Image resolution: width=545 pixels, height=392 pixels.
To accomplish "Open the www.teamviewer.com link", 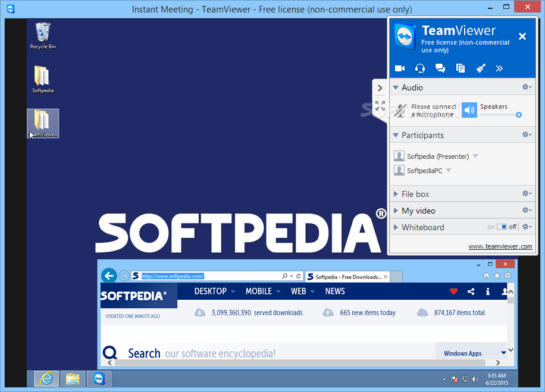I will (500, 246).
